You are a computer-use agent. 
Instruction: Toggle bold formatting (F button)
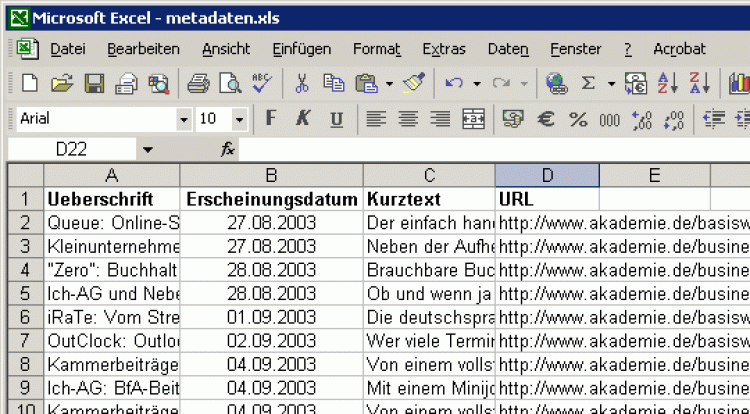click(x=270, y=119)
